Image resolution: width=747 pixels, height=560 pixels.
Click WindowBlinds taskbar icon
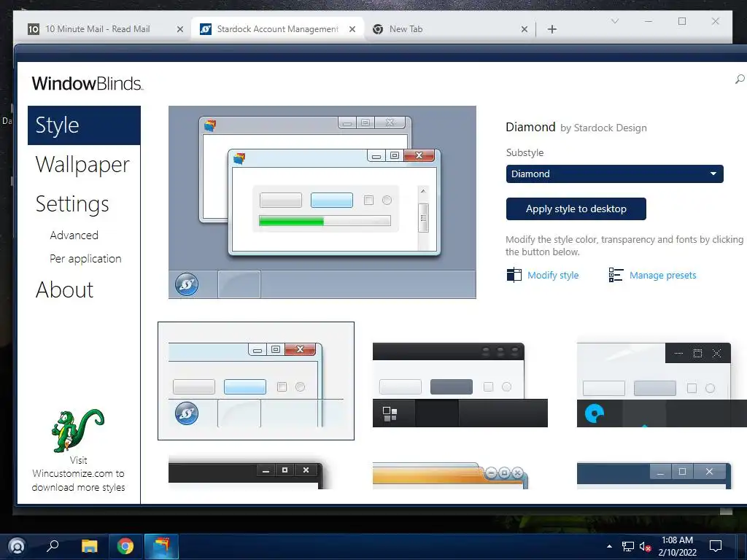(161, 546)
